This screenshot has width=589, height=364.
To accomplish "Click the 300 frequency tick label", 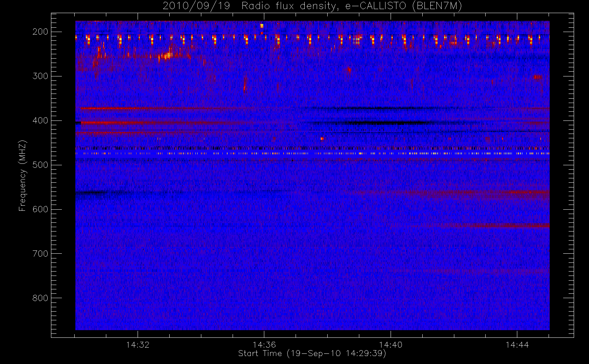I will click(x=40, y=76).
